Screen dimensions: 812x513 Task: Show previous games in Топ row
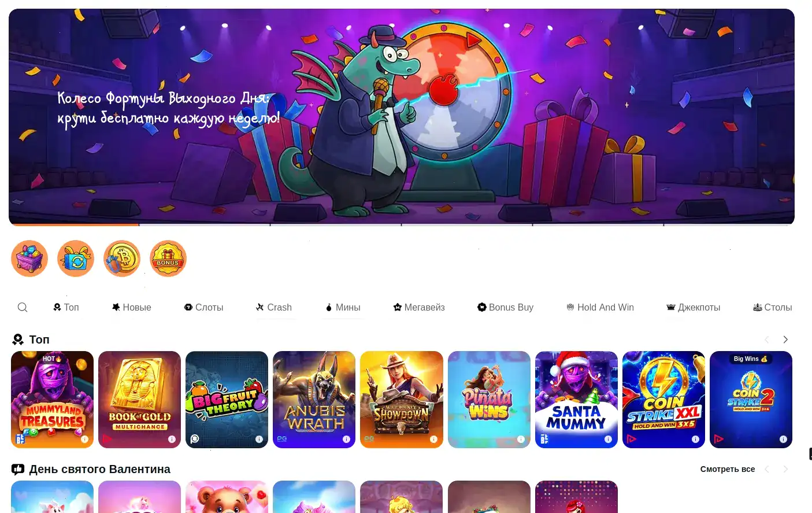click(x=767, y=339)
